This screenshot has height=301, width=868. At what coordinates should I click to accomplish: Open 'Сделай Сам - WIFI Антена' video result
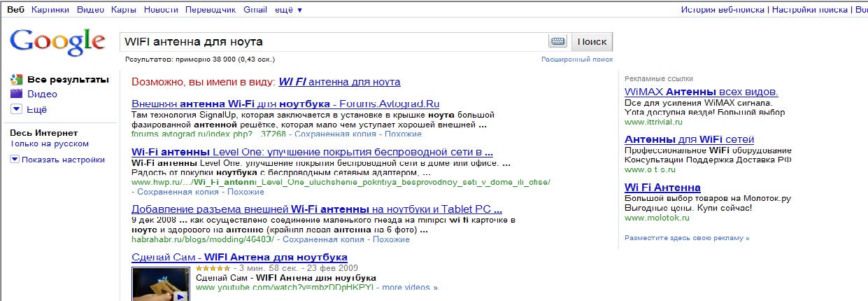click(x=239, y=258)
